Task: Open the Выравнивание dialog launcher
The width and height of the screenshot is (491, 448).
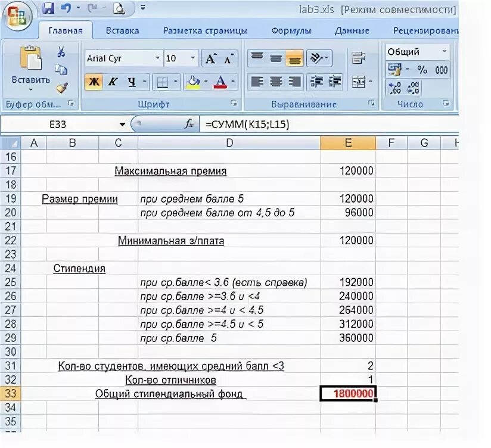Action: click(371, 102)
